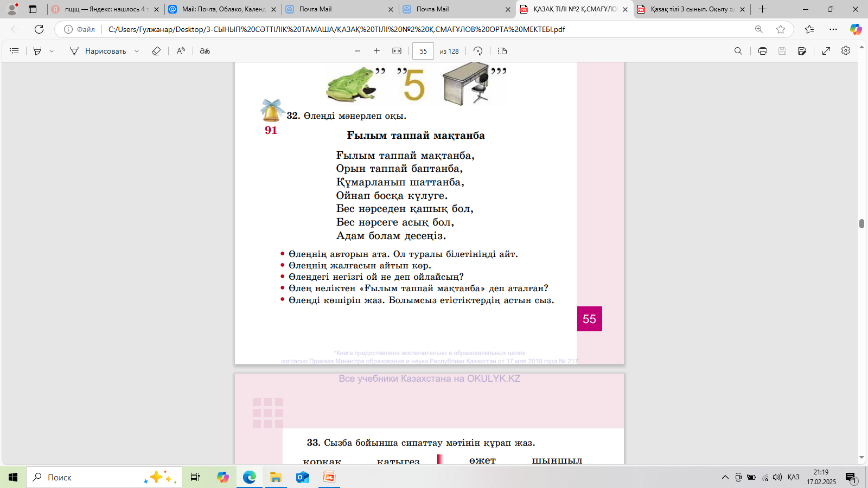Image resolution: width=868 pixels, height=488 pixels.
Task: Open PowerPoint from the taskbar
Action: [x=329, y=477]
